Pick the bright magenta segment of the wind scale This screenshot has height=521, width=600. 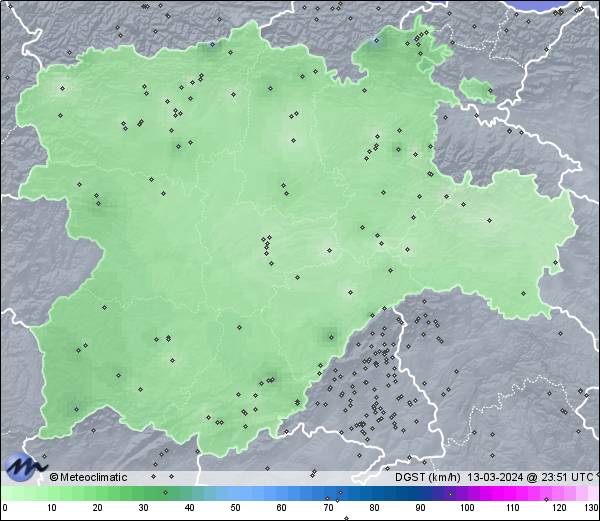[x=501, y=493]
